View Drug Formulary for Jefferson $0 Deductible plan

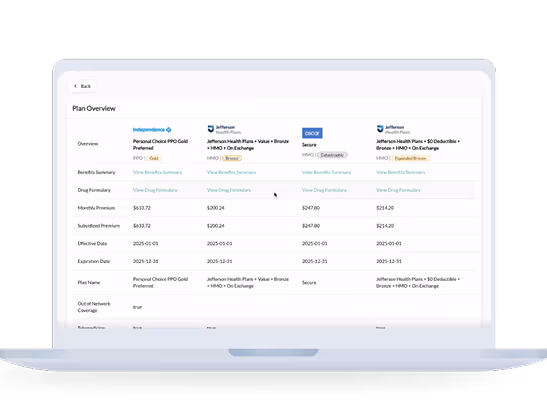click(398, 190)
